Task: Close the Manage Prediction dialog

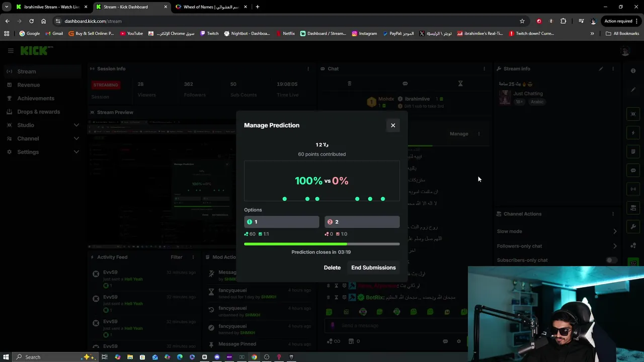Action: [x=393, y=125]
